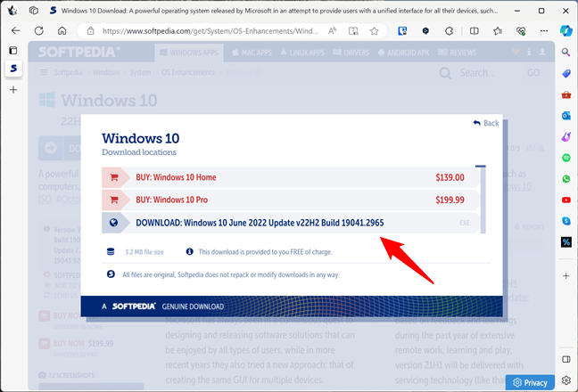The width and height of the screenshot is (578, 392).
Task: Switch to Mac Apps tab
Action: pyautogui.click(x=252, y=53)
